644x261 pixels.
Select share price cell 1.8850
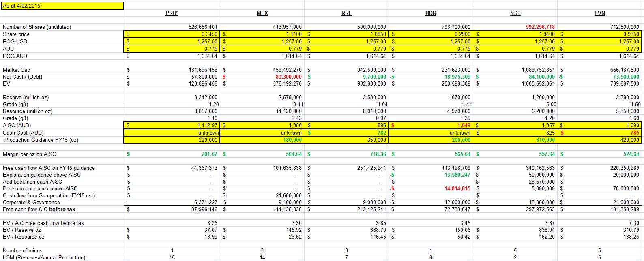point(378,34)
